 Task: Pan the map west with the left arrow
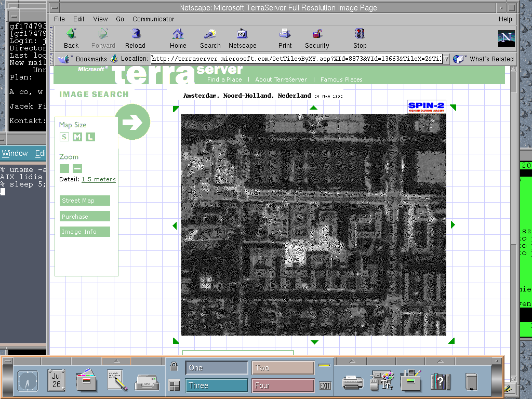pyautogui.click(x=175, y=225)
